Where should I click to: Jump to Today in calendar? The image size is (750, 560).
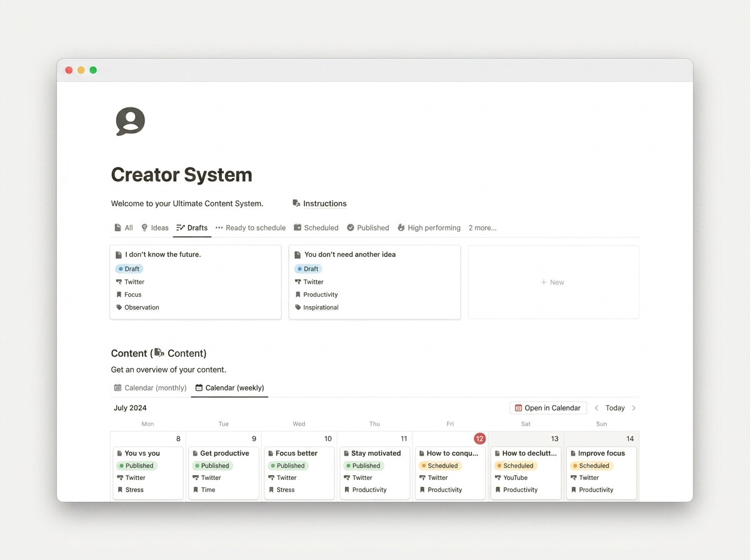615,408
